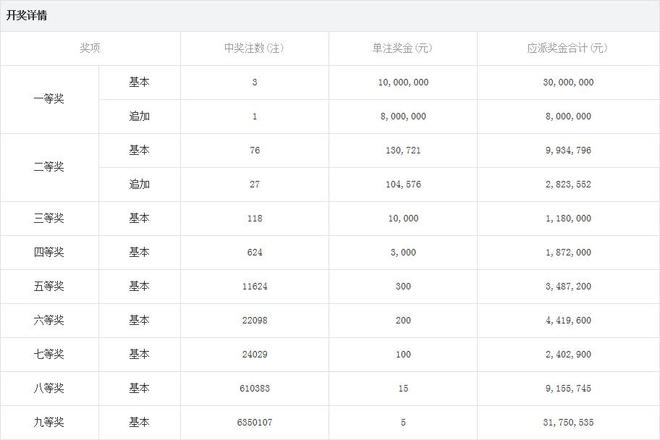Click the 3,487,200 total amount

pos(568,287)
